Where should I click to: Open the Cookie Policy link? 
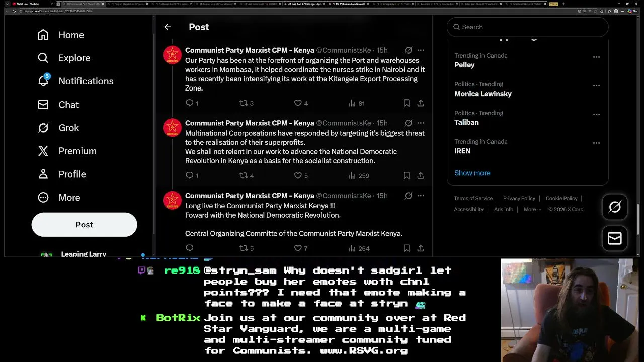click(561, 198)
